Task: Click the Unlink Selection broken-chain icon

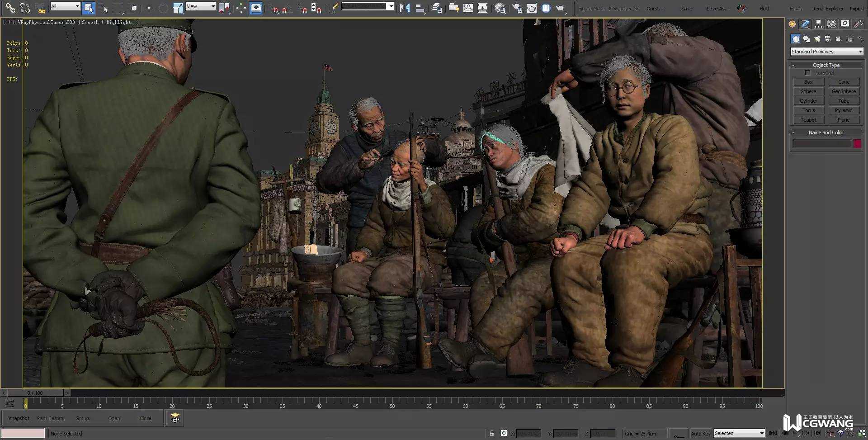Action: point(25,8)
